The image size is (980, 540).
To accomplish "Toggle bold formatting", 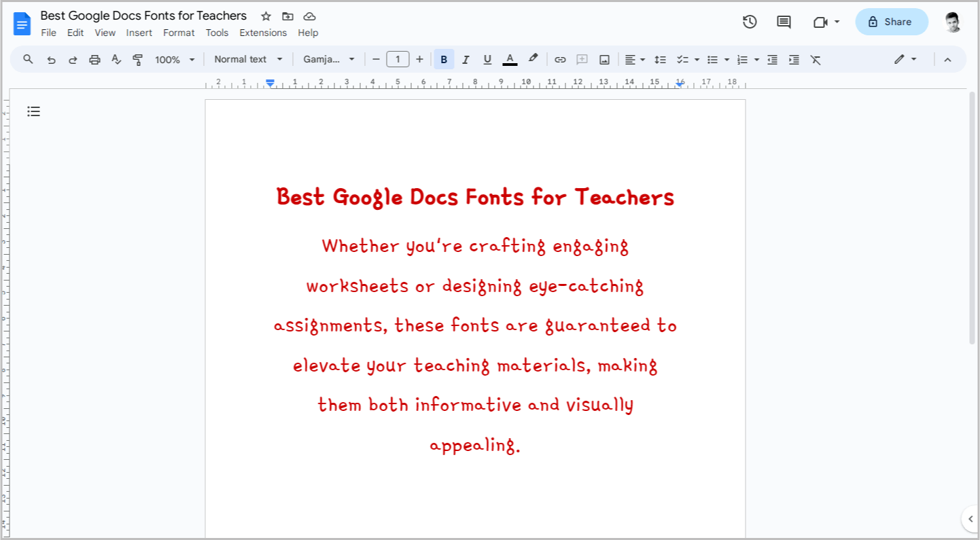I will pyautogui.click(x=443, y=59).
